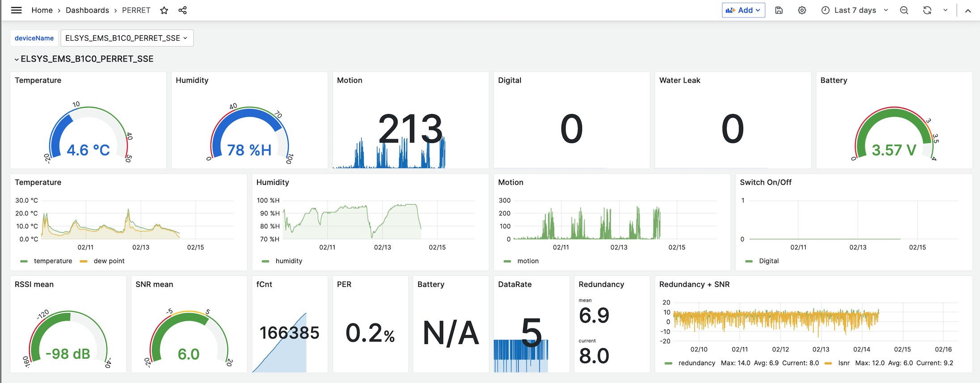Click the Add button

coord(743,10)
